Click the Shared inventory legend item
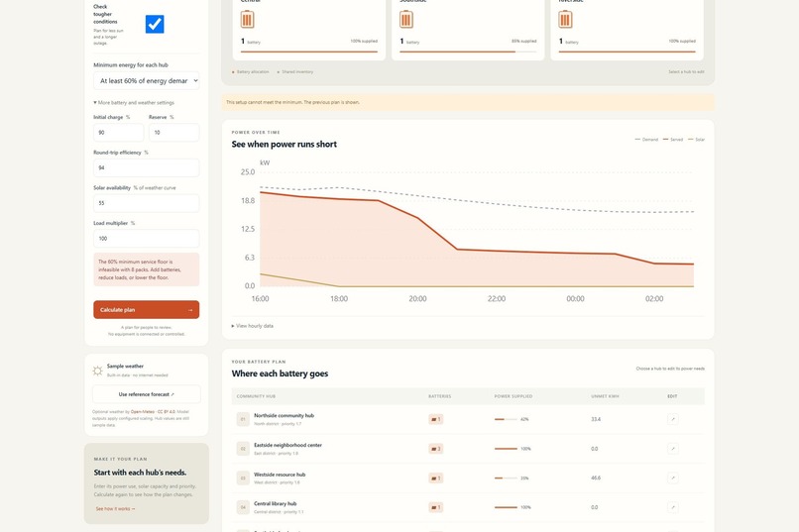799x532 pixels. (295, 71)
